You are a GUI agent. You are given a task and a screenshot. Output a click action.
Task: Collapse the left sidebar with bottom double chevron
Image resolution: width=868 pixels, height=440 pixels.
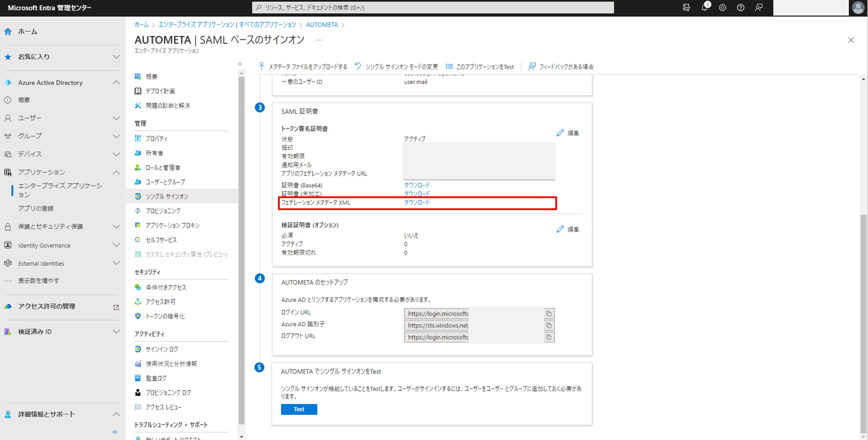[x=115, y=432]
